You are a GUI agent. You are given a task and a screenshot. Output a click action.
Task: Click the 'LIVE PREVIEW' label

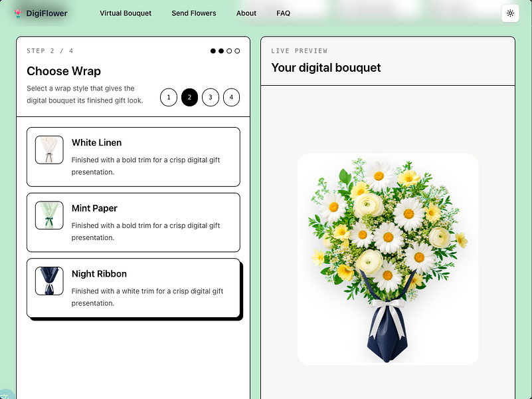[x=300, y=51]
